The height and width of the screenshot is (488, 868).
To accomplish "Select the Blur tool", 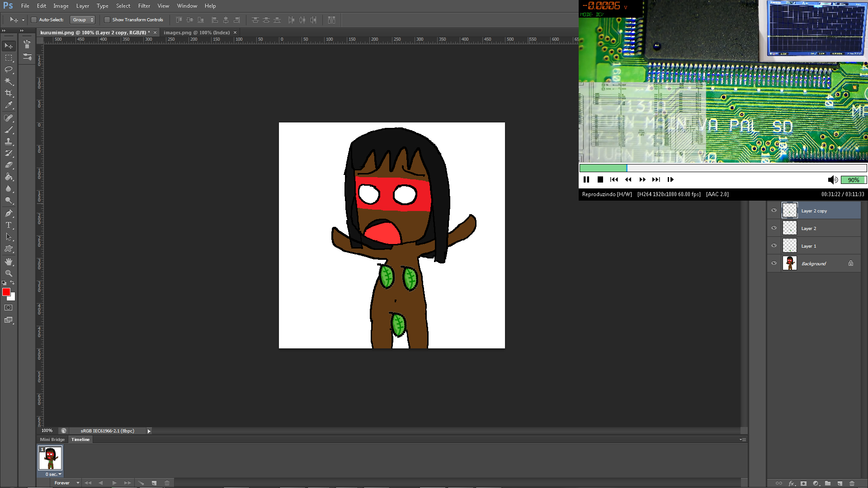I will click(9, 188).
